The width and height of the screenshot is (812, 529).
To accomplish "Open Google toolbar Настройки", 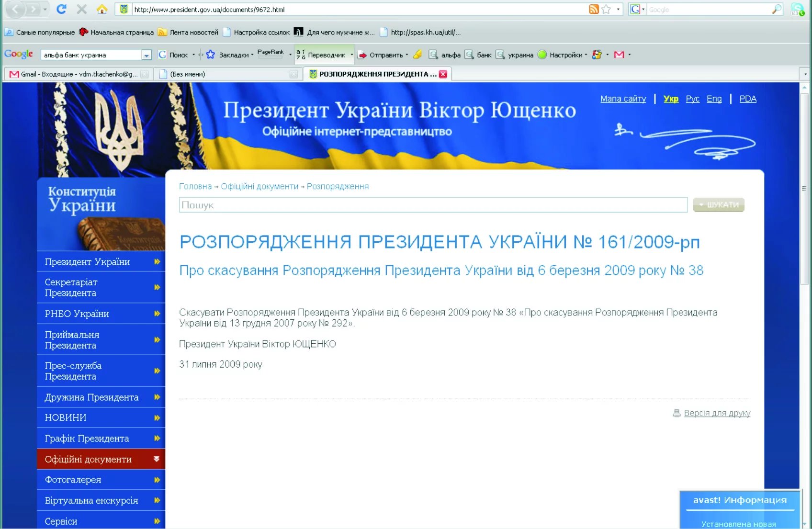I will 562,55.
